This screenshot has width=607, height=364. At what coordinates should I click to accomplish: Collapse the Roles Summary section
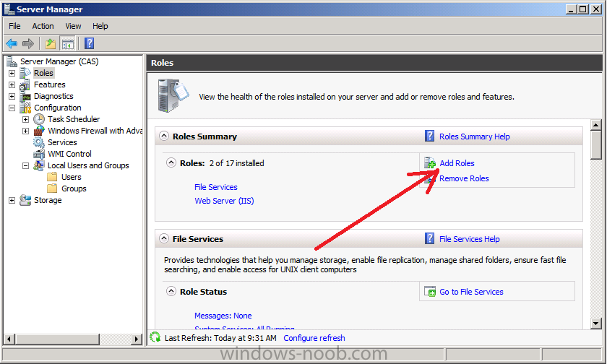tap(164, 136)
